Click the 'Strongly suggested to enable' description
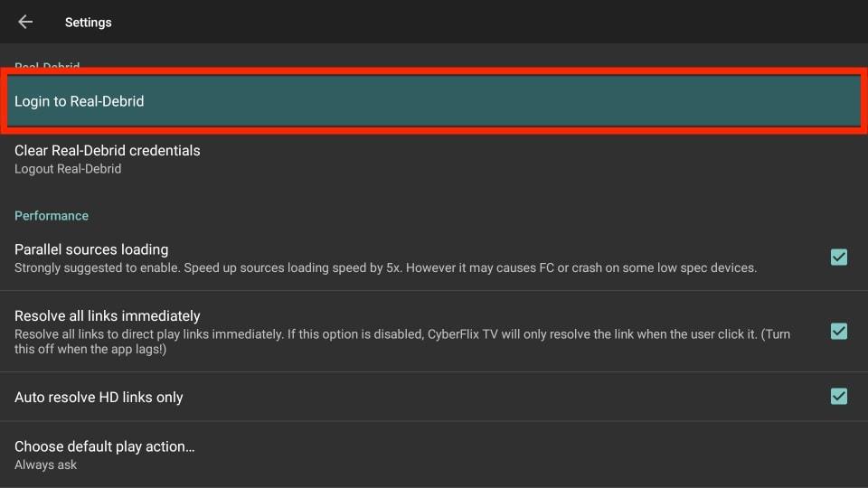 [x=385, y=267]
